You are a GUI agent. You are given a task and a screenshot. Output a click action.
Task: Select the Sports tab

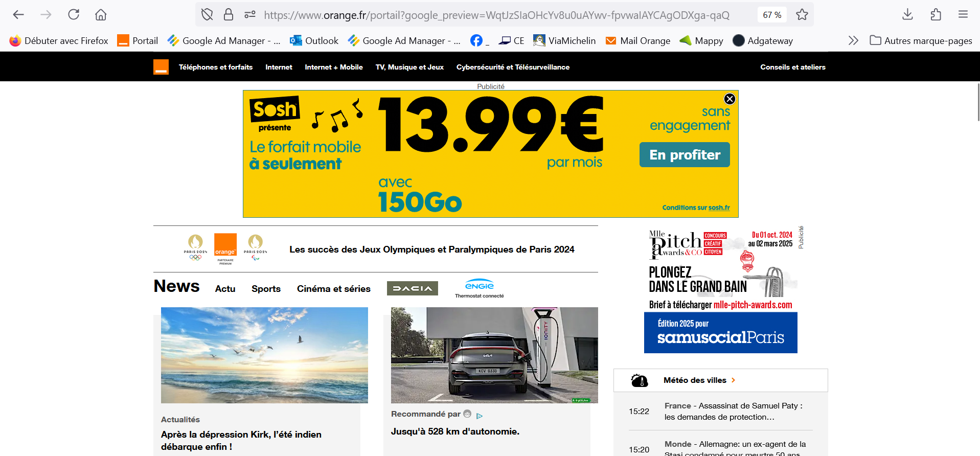coord(266,289)
